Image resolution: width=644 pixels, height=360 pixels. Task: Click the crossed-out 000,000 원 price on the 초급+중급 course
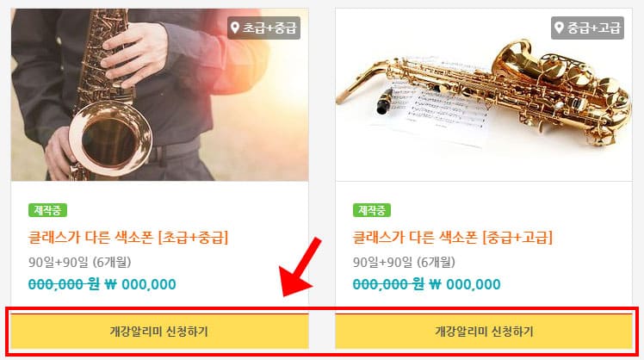[64, 284]
